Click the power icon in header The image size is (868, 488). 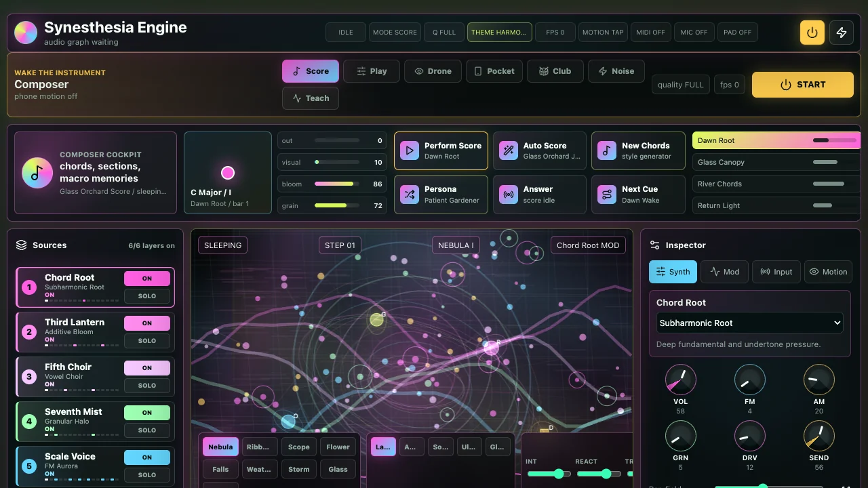[812, 33]
